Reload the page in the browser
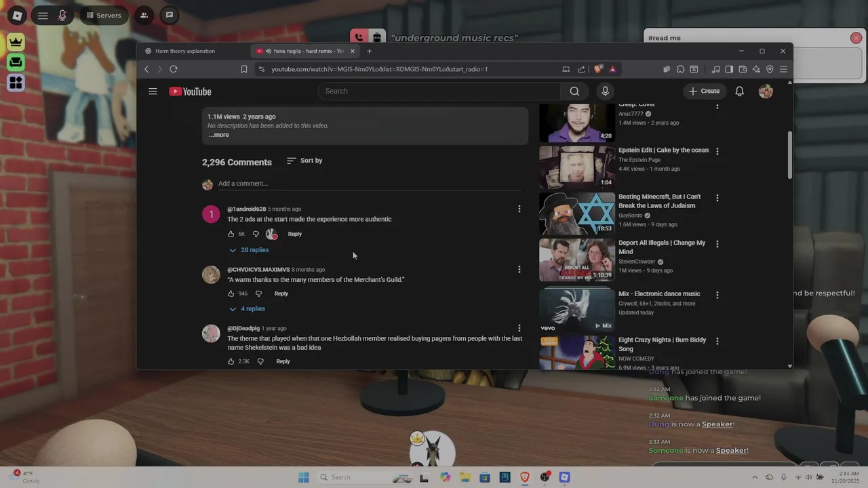 point(174,69)
